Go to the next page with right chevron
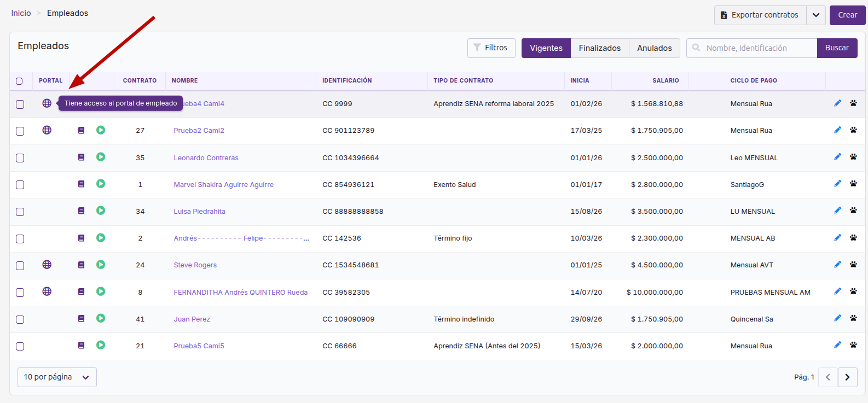Screen dimensions: 868x403 [x=847, y=377]
